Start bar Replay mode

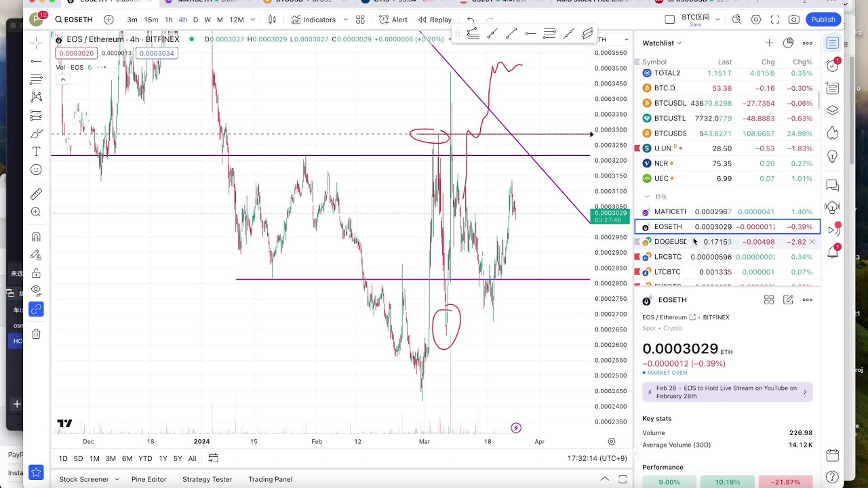coord(435,20)
